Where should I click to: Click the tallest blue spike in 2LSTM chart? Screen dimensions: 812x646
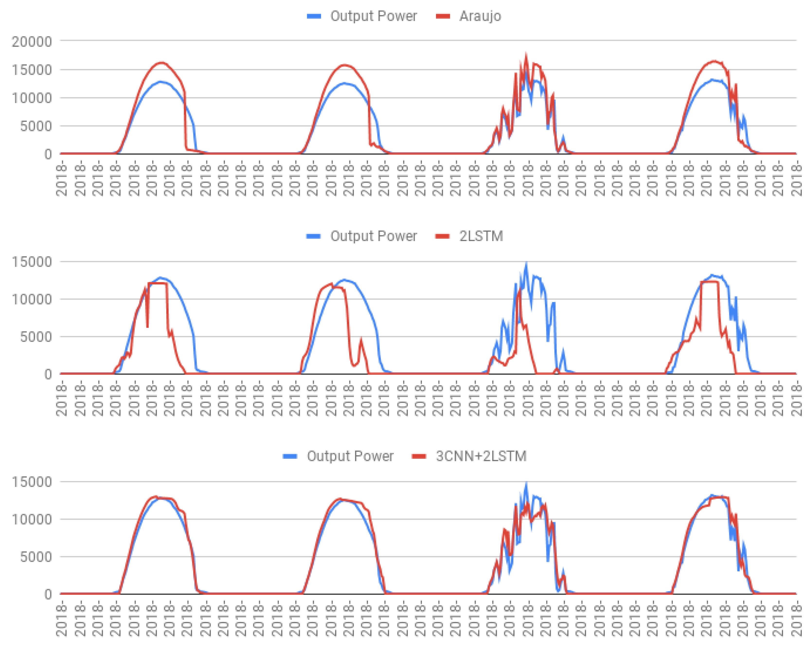point(526,265)
